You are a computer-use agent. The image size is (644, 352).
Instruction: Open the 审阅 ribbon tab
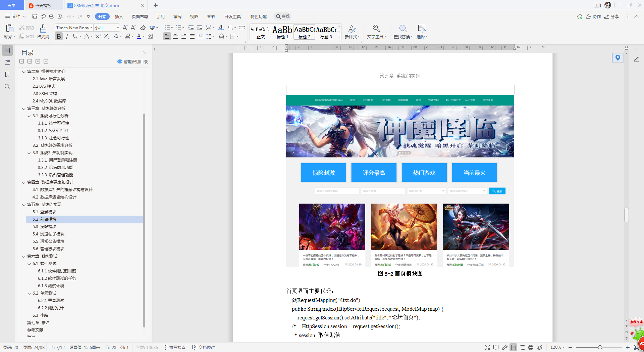click(x=177, y=16)
